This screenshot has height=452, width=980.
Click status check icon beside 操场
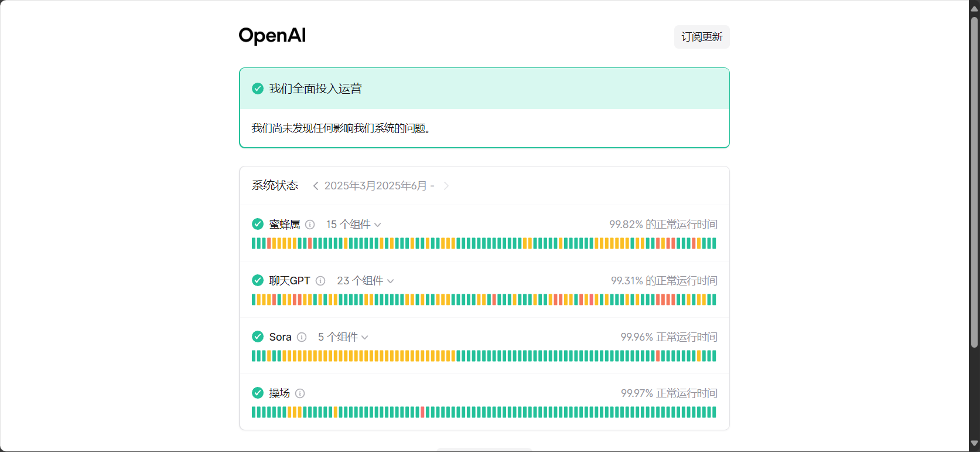[258, 393]
